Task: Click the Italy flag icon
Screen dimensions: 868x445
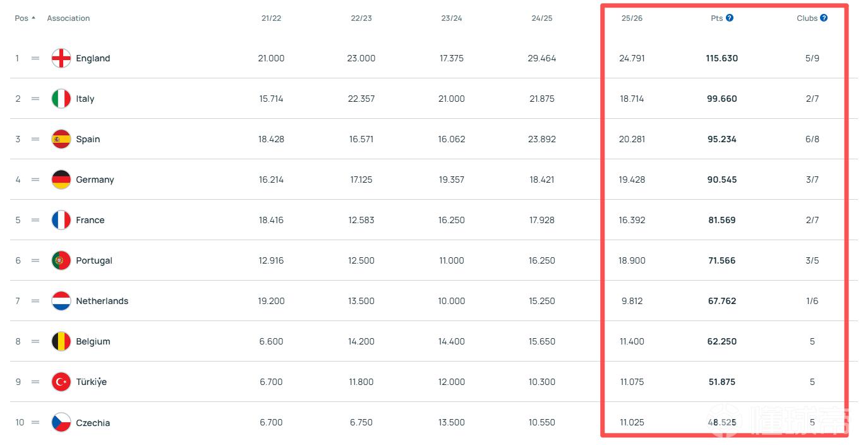Action: 61,99
